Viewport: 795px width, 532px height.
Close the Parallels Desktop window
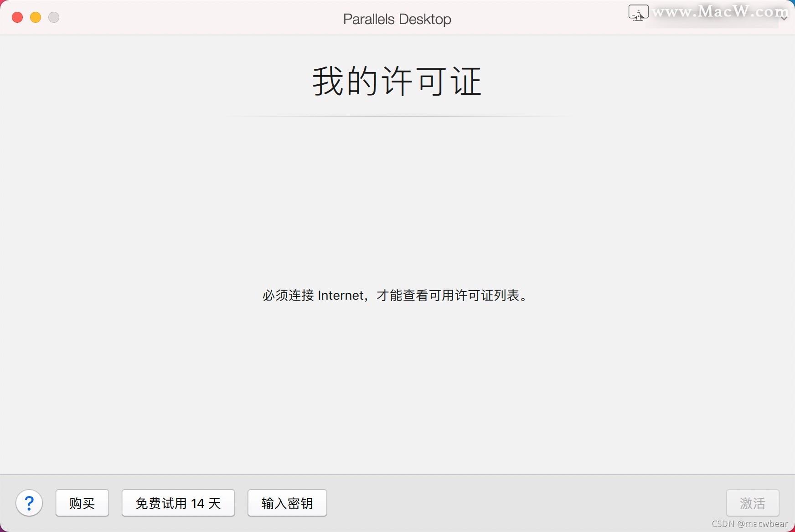[x=17, y=17]
